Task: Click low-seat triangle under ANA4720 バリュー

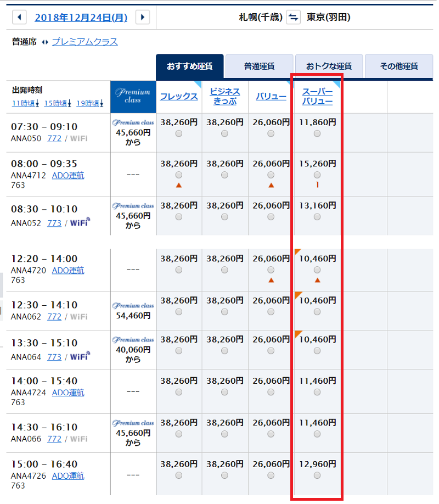Action: (x=271, y=281)
